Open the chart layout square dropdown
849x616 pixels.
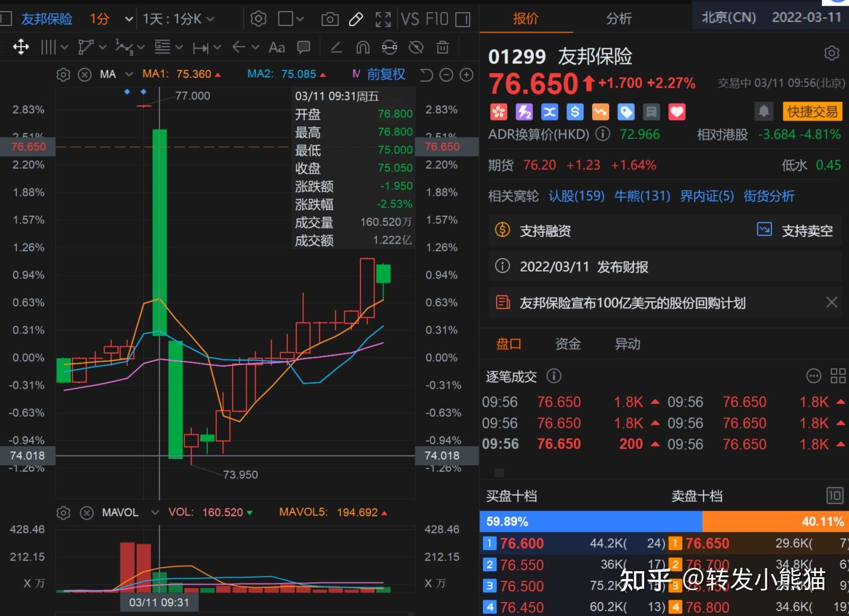[291, 19]
